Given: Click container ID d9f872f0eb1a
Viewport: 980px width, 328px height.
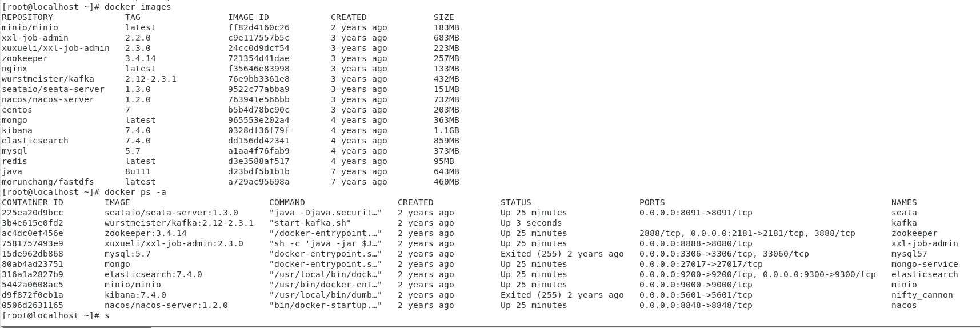Looking at the screenshot, I should coord(33,295).
